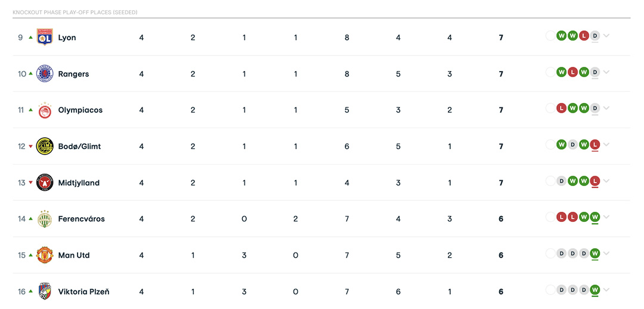
Task: Click the Midtjylland club crest icon
Action: click(45, 183)
